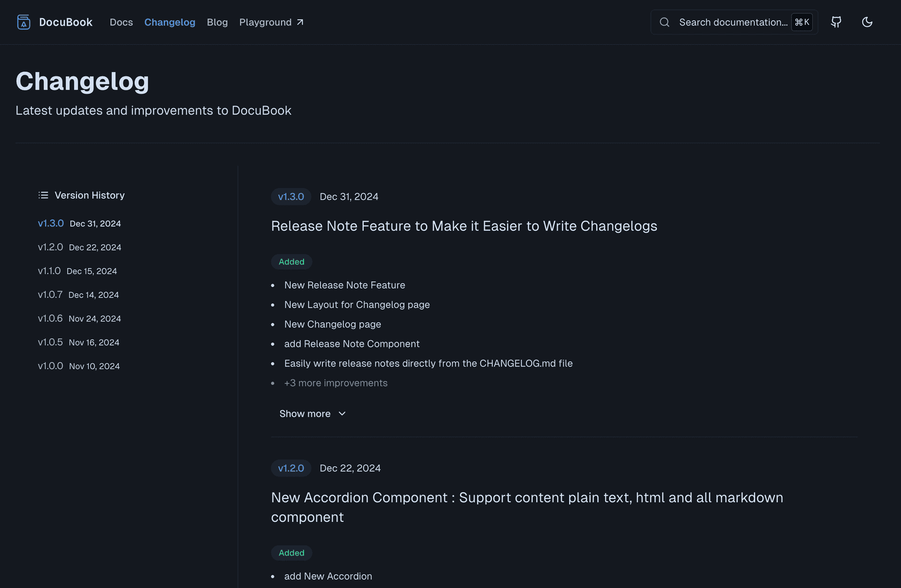This screenshot has height=588, width=901.
Task: Expand the +3 more improvements entry
Action: pos(336,383)
